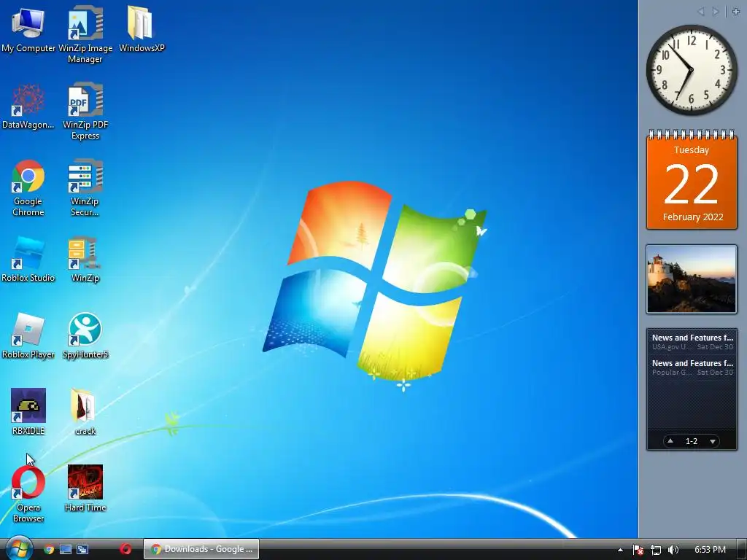Open the Action Center flag tray icon
747x560 pixels.
pyautogui.click(x=638, y=550)
